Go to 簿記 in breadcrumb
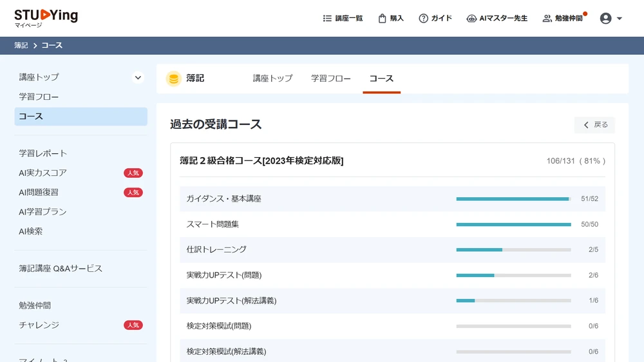 (21, 45)
